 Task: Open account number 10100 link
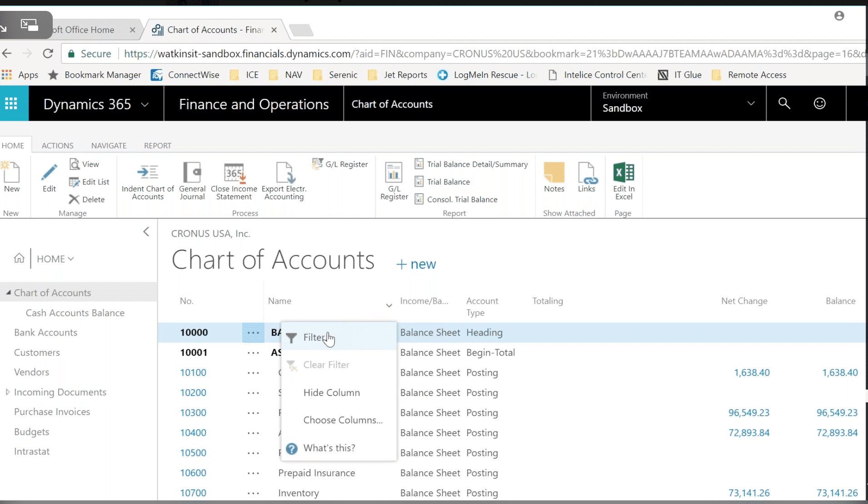click(x=193, y=372)
